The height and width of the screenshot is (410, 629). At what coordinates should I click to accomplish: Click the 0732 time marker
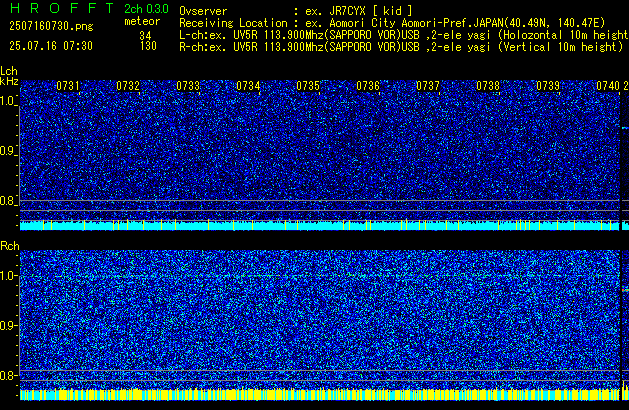[x=128, y=86]
